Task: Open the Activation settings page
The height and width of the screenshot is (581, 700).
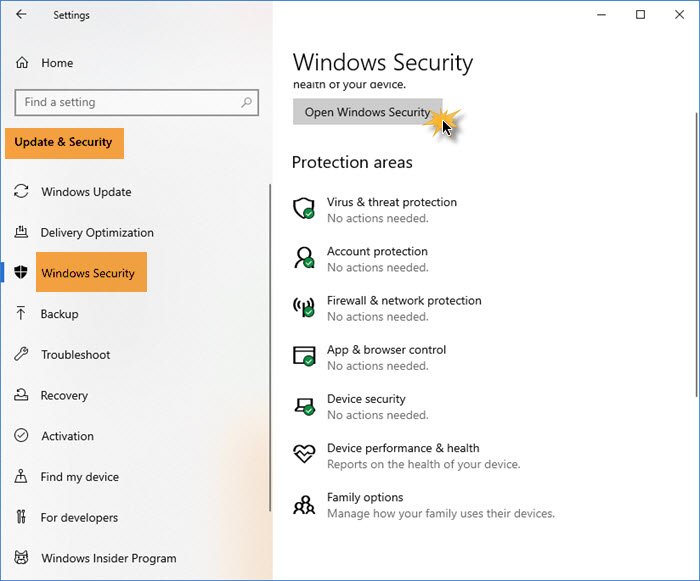Action: (67, 436)
